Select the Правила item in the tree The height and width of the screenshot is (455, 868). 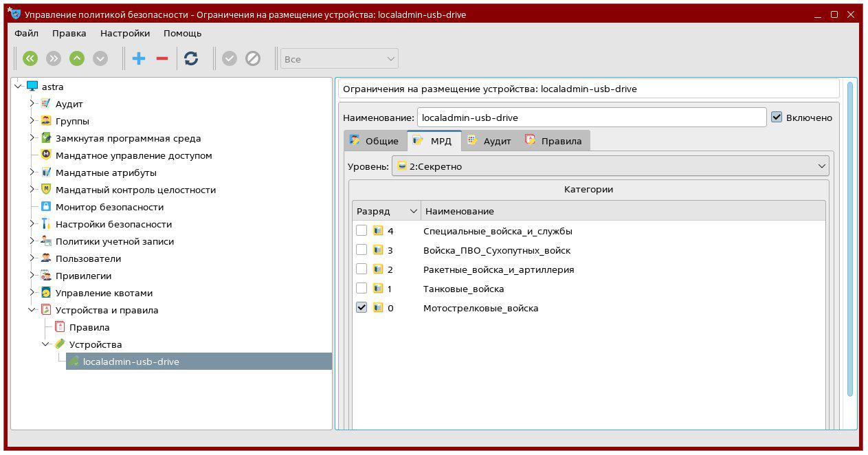coord(89,327)
